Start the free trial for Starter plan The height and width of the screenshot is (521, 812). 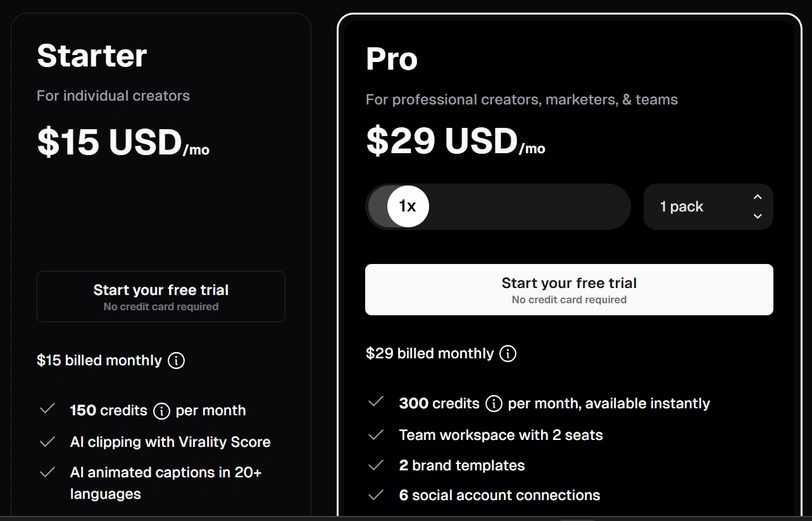(x=161, y=297)
